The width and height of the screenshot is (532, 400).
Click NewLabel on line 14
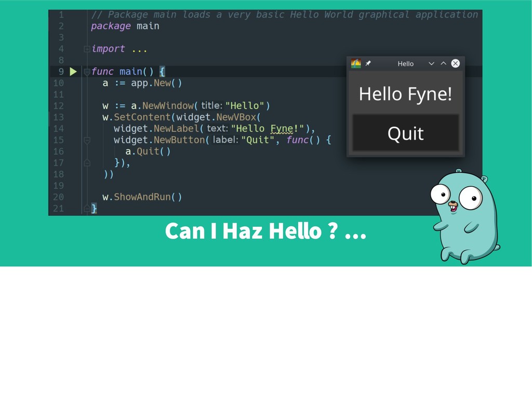pyautogui.click(x=177, y=128)
